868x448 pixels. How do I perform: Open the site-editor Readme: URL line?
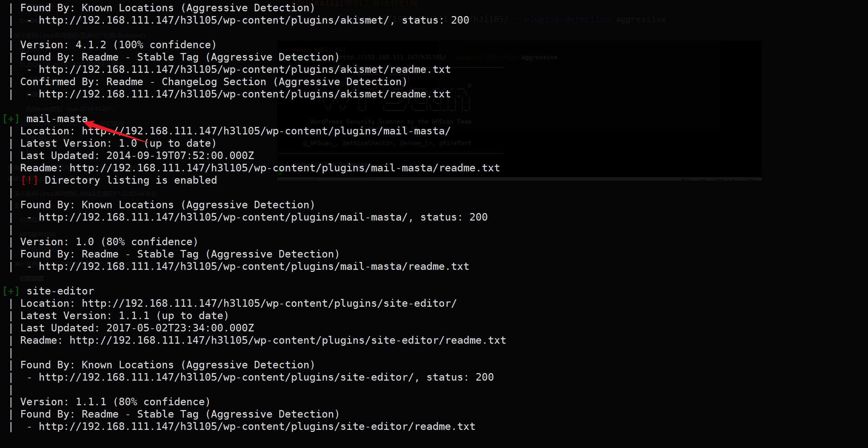coord(288,340)
